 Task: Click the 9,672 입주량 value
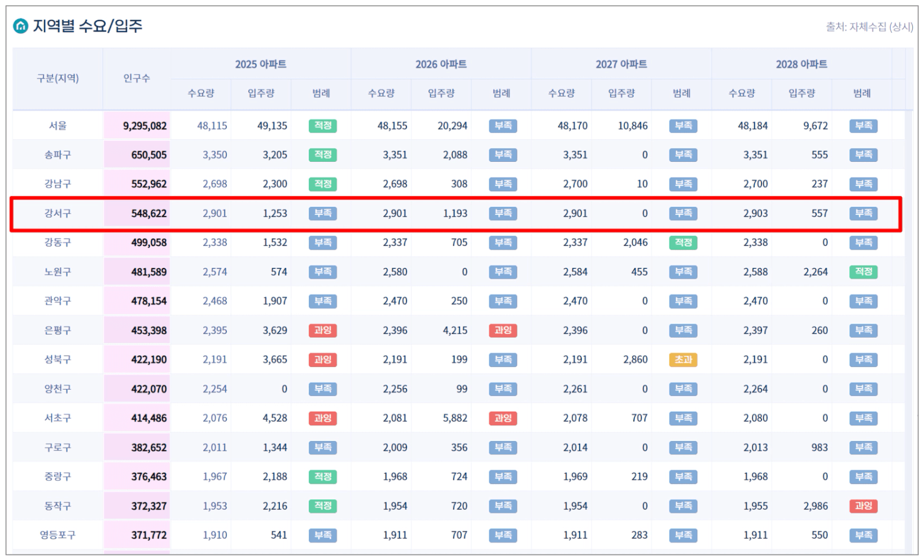[816, 126]
